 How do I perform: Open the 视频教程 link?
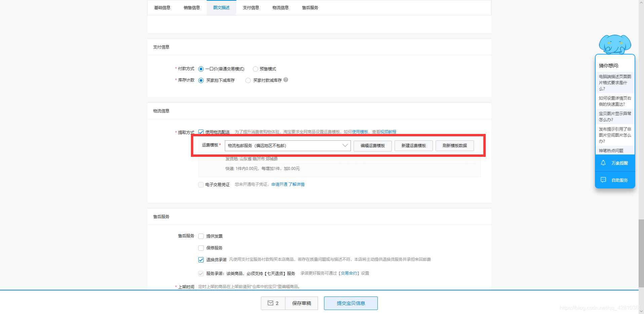388,132
